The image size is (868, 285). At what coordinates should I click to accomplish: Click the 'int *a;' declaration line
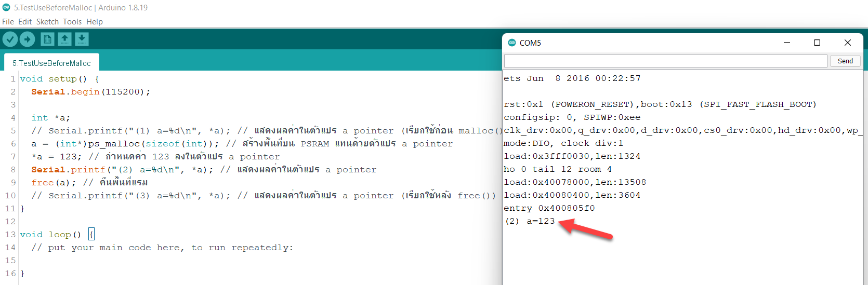(x=50, y=118)
